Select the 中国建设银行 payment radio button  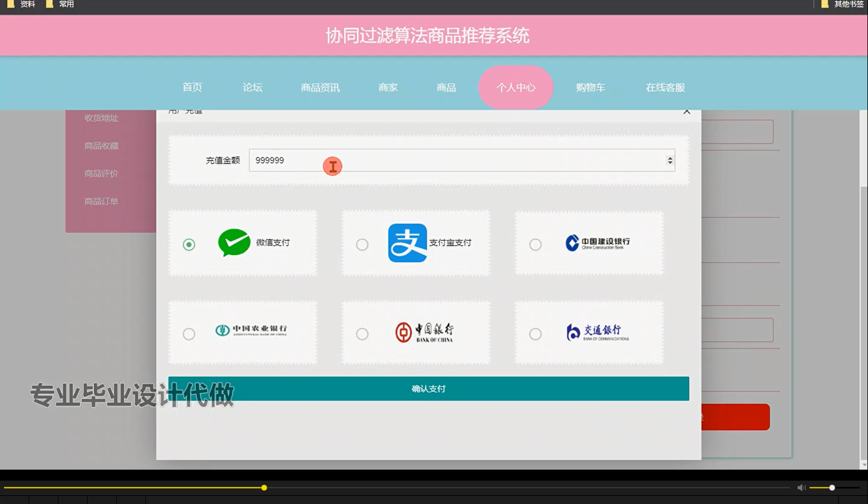pyautogui.click(x=535, y=244)
